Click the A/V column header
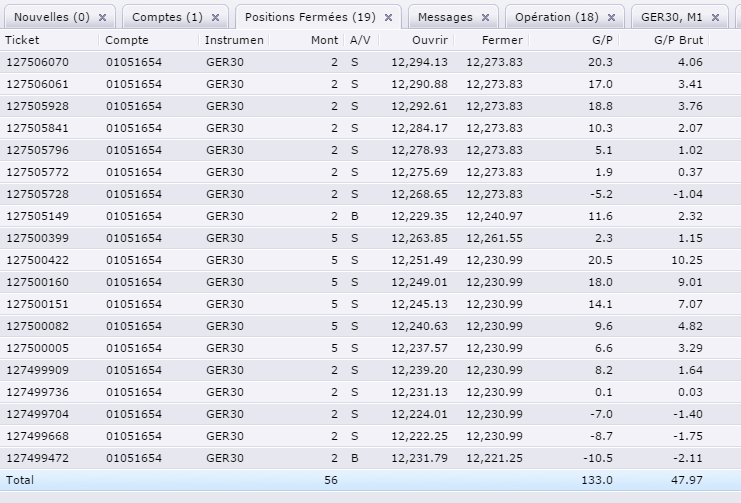Viewport: 741px width, 503px height. tap(359, 40)
